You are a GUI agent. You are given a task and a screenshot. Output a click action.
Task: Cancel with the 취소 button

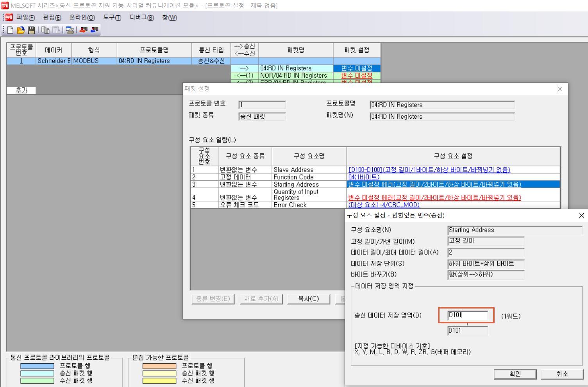click(x=562, y=374)
